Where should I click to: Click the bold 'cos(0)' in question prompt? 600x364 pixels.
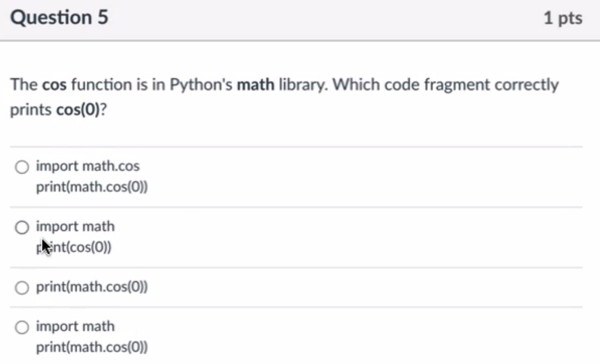coord(78,110)
